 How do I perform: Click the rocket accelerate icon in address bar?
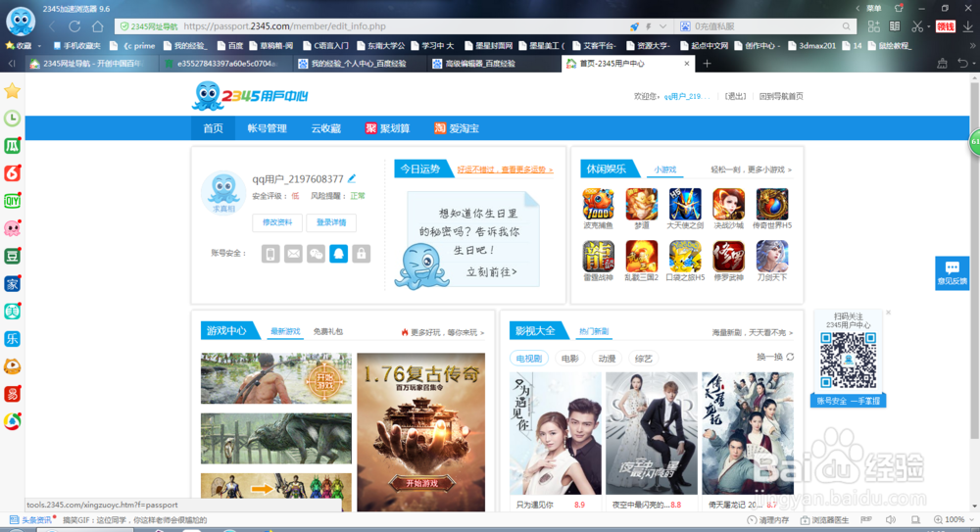[634, 26]
